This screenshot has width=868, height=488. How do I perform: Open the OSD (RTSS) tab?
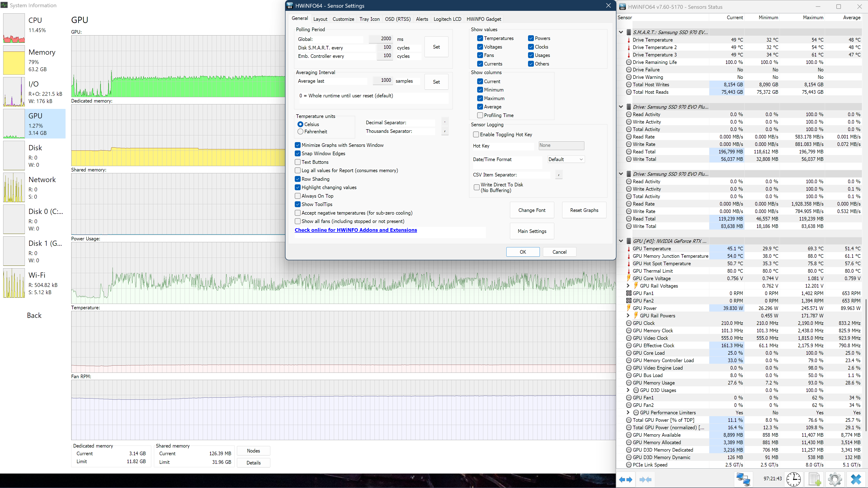pos(398,19)
